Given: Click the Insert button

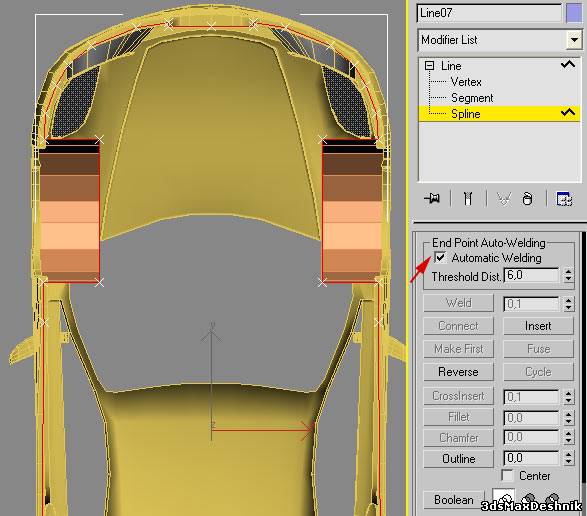Looking at the screenshot, I should click(x=538, y=326).
